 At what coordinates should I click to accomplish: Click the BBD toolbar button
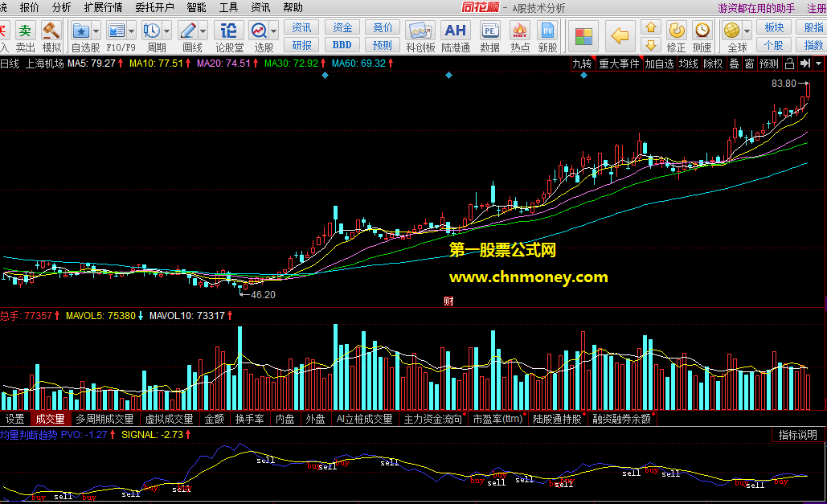coord(342,45)
